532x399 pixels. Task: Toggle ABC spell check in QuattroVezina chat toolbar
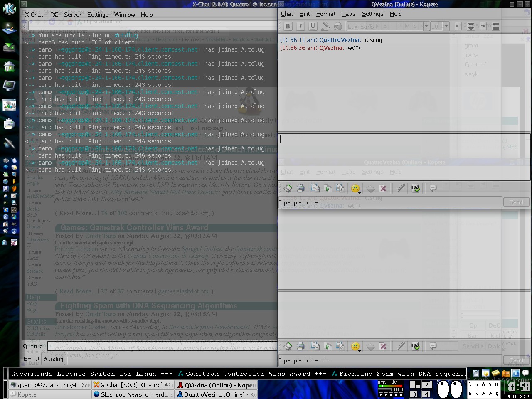coord(415,346)
